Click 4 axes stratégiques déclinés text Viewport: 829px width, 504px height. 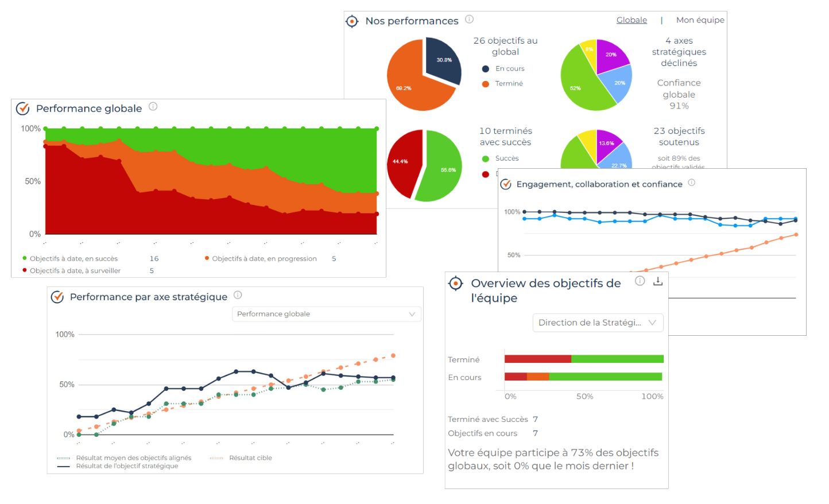(679, 52)
